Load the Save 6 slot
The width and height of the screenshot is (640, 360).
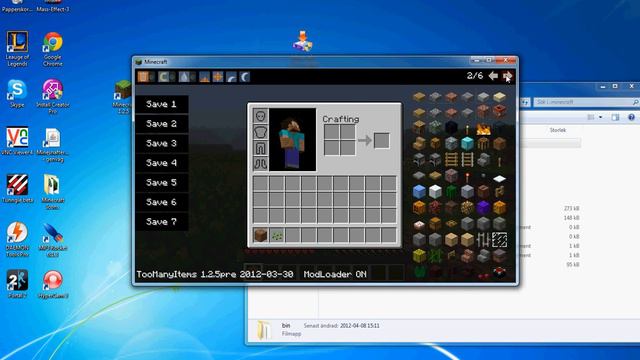162,202
